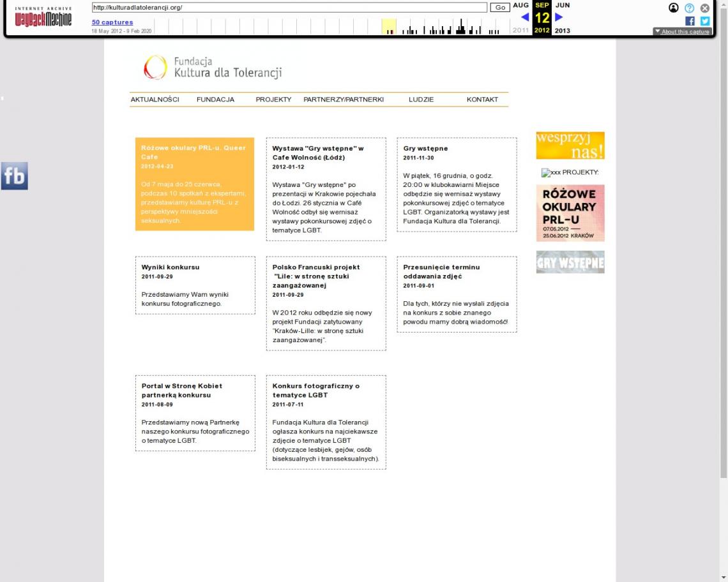Select year 2011 in timeline
Viewport: 728px width, 582px height.
coord(520,30)
